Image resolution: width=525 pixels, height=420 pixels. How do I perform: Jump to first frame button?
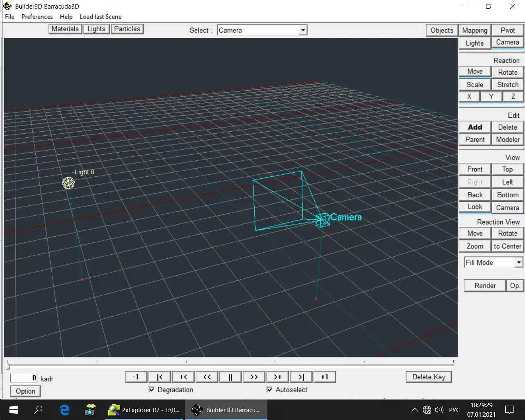coord(160,377)
